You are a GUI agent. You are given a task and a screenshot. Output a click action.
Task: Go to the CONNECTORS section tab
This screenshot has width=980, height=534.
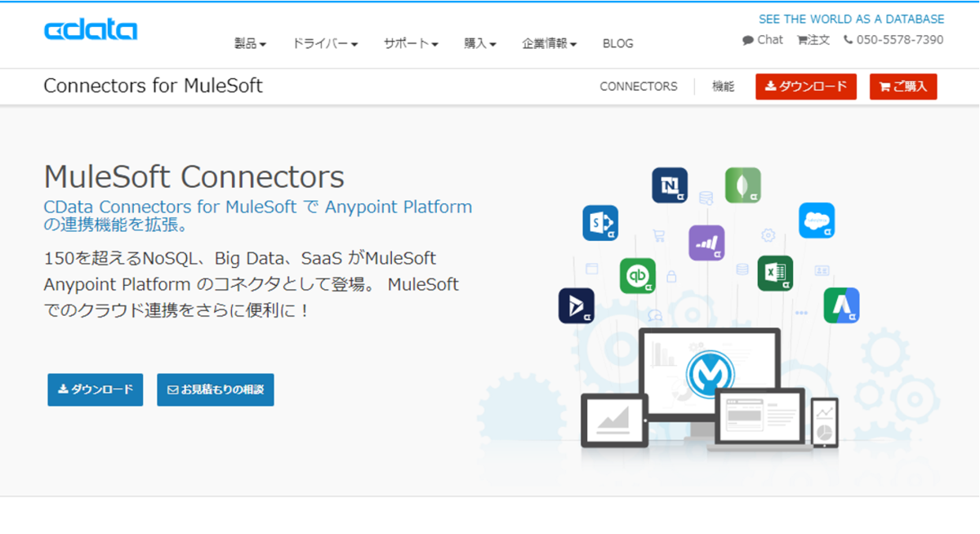tap(639, 86)
